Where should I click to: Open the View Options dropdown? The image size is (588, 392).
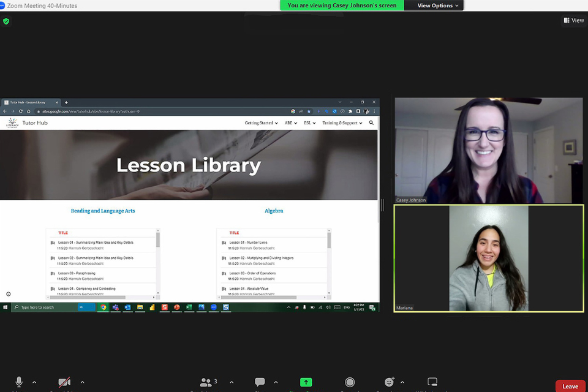tap(438, 6)
